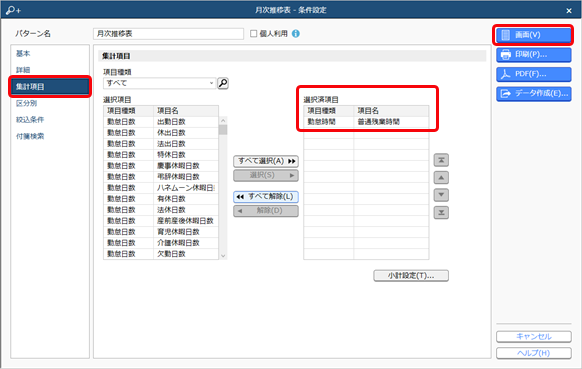This screenshot has height=369, width=582.
Task: Open the 絞込条件 section in sidebar
Action: click(x=30, y=120)
